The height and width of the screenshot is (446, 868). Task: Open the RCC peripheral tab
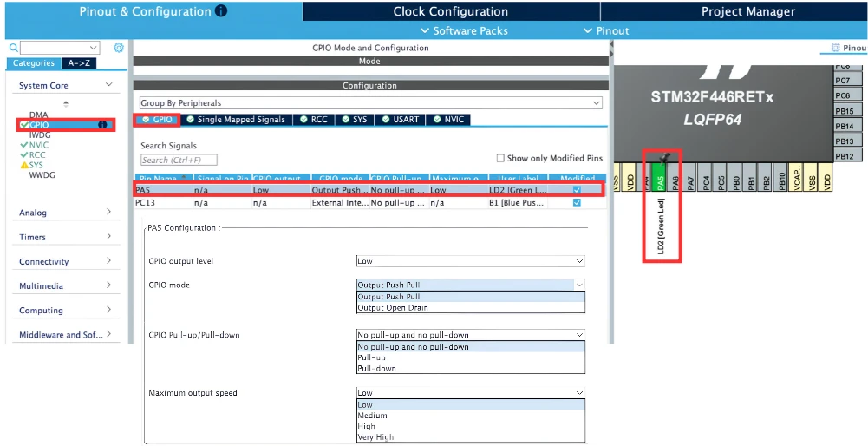coord(314,119)
